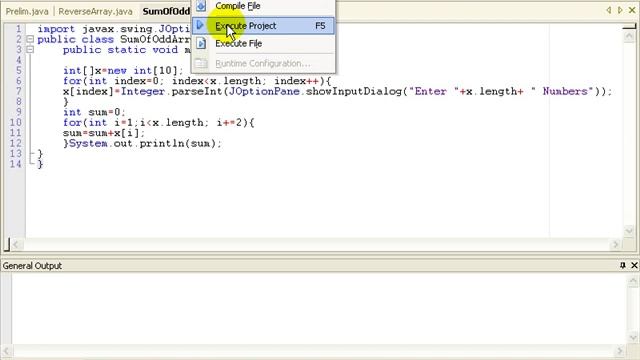Click the General Output panel title

[x=32, y=266]
